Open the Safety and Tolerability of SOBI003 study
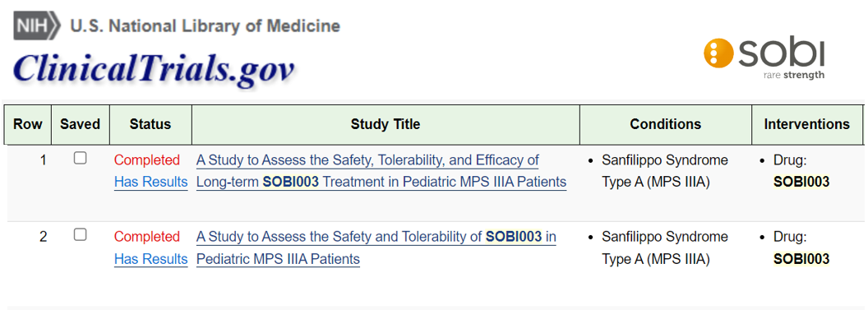 pyautogui.click(x=376, y=248)
